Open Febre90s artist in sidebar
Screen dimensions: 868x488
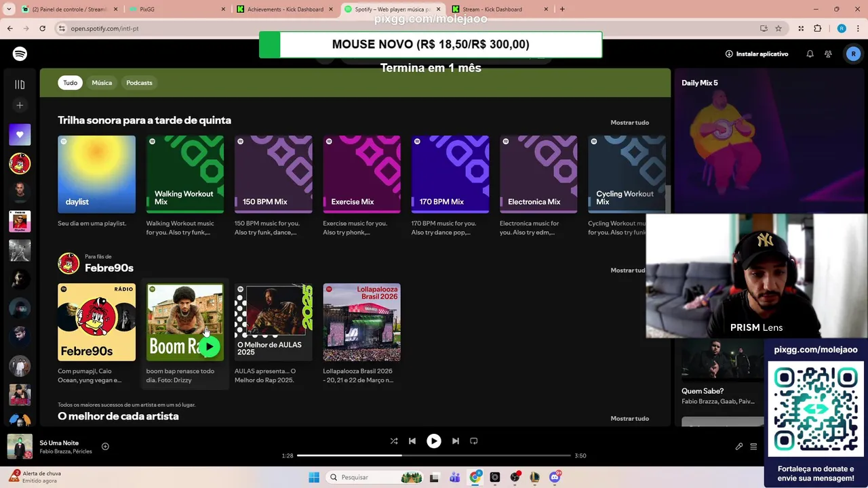(x=20, y=163)
